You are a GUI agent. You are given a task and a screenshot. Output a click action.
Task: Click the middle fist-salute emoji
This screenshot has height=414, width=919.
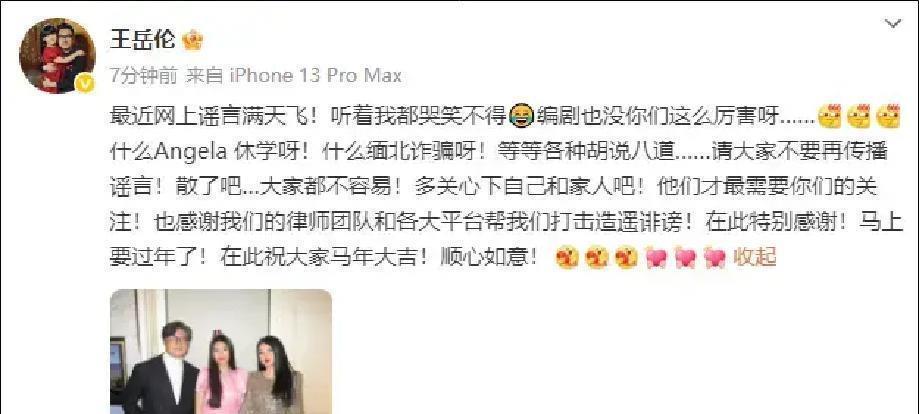(859, 116)
